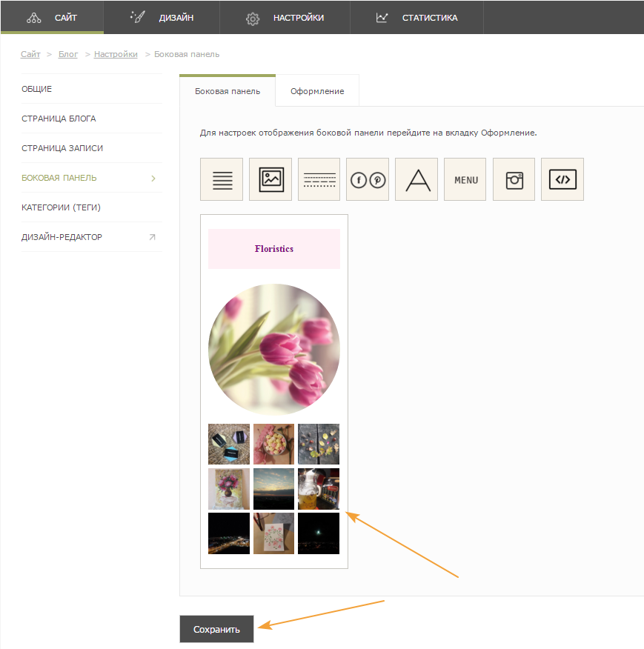Click the floral watercolor card thumbnail

[273, 533]
